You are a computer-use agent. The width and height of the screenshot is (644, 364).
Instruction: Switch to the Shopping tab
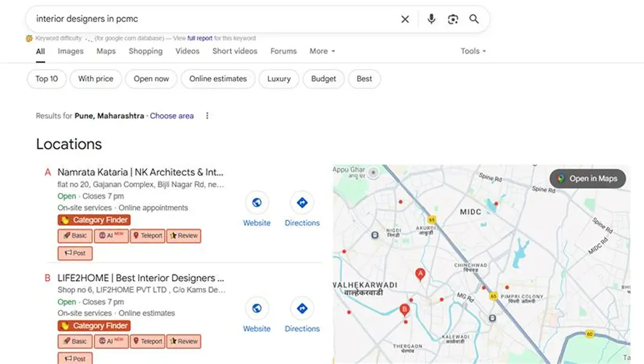click(x=146, y=51)
